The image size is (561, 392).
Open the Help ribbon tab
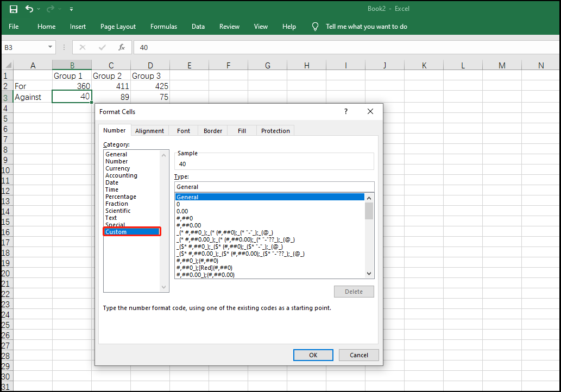tap(289, 27)
